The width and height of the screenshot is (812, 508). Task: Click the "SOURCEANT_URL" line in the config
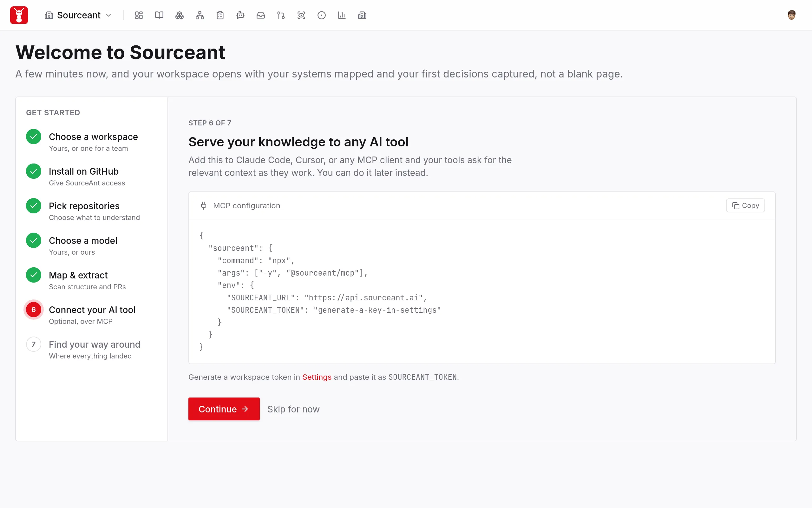(327, 298)
